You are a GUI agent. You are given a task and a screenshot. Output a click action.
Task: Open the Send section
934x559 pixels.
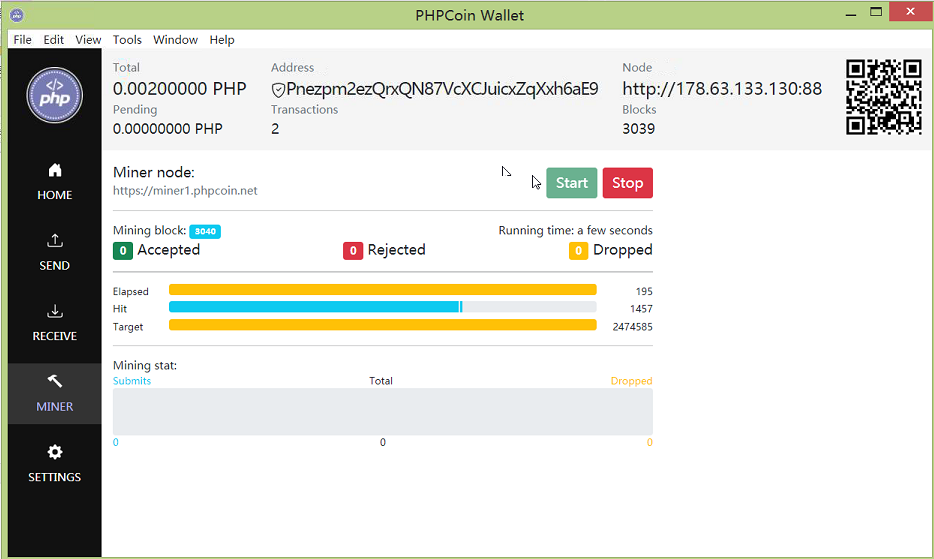pos(55,252)
